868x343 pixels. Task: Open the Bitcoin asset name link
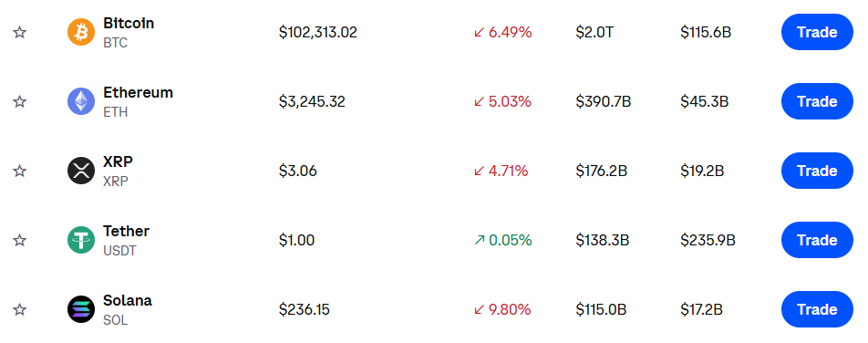129,24
